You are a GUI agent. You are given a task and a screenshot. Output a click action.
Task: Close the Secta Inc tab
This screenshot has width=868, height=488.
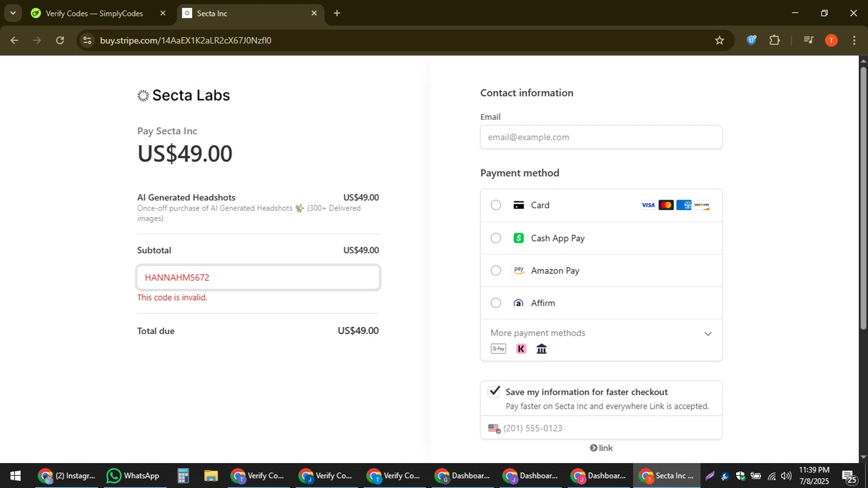pyautogui.click(x=314, y=13)
